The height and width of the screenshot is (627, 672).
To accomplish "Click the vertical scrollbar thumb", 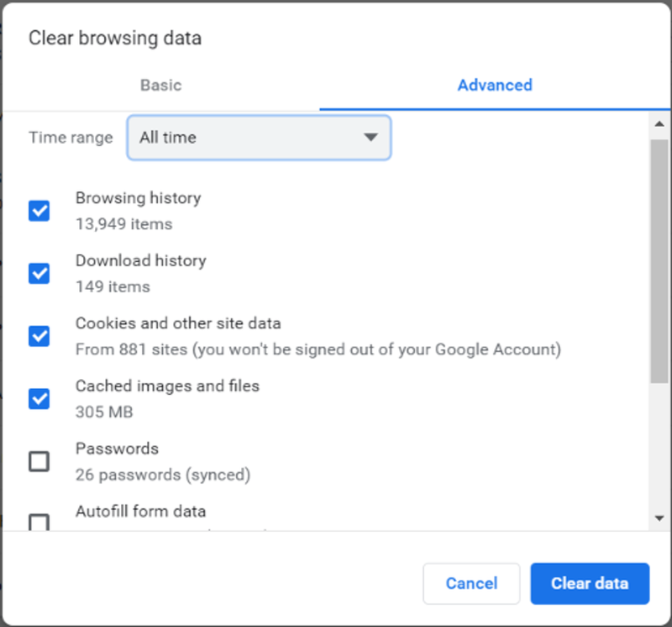I will tap(659, 261).
